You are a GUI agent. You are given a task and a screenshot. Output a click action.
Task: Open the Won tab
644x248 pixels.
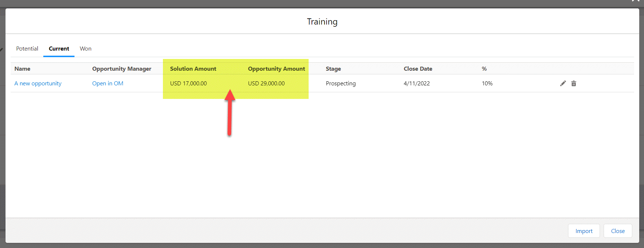(x=85, y=49)
